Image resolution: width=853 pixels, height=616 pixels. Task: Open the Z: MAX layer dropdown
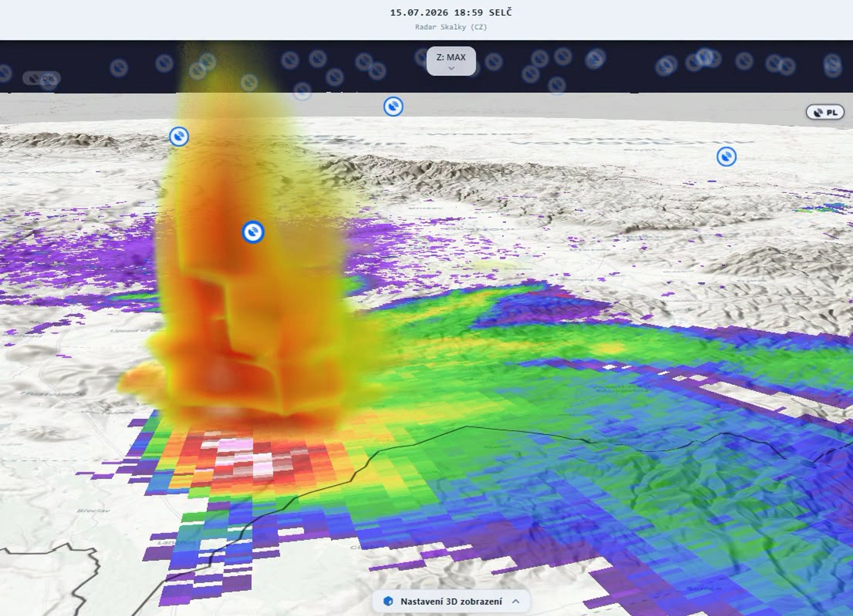click(451, 61)
